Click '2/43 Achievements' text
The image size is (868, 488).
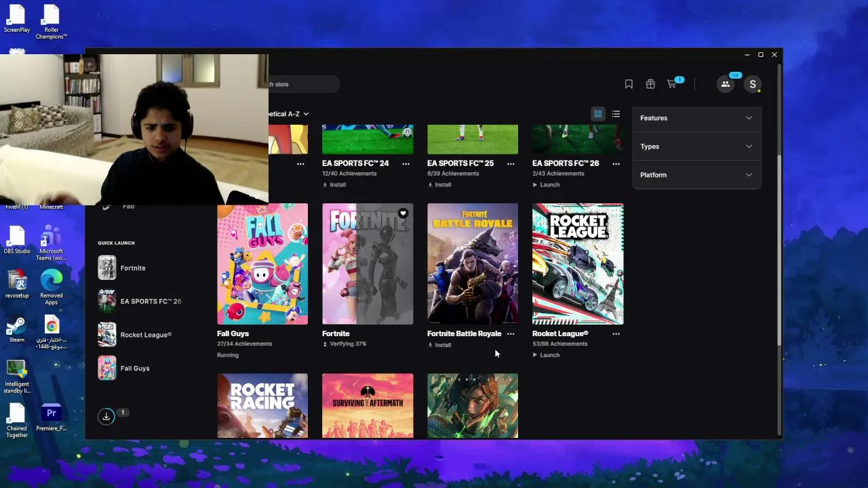click(x=558, y=174)
